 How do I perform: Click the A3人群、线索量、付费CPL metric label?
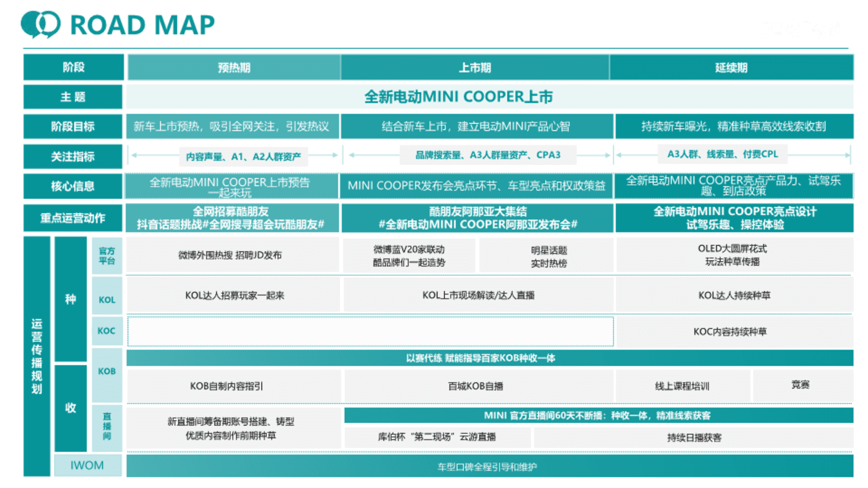tap(722, 154)
